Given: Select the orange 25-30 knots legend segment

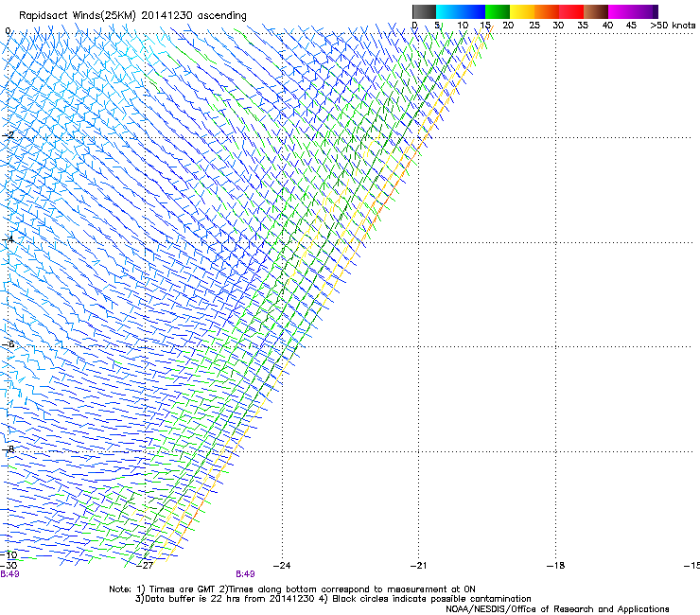Looking at the screenshot, I should (547, 11).
